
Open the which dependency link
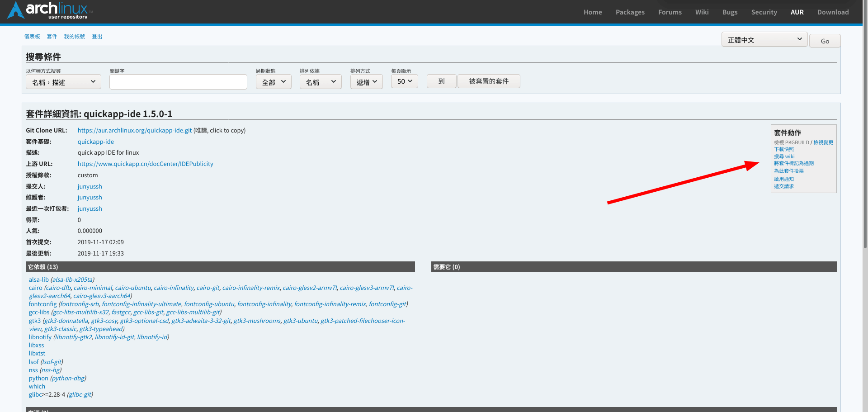(x=37, y=387)
